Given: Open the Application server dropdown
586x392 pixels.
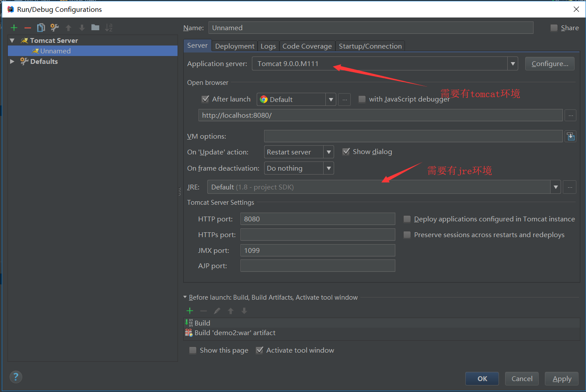Looking at the screenshot, I should (513, 64).
